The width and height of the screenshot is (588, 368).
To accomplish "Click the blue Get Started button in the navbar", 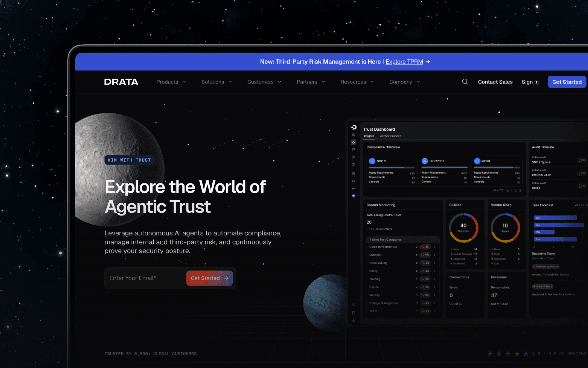I will [x=567, y=82].
